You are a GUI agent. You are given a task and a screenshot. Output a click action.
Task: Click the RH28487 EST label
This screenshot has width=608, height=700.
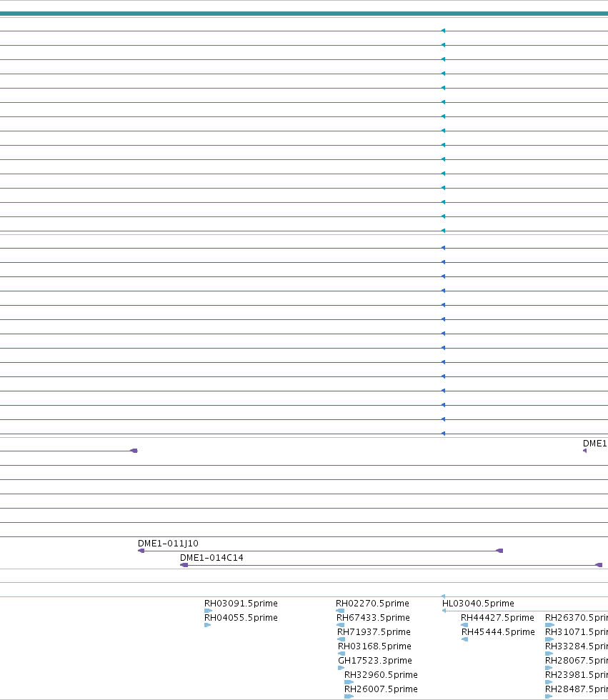[577, 689]
